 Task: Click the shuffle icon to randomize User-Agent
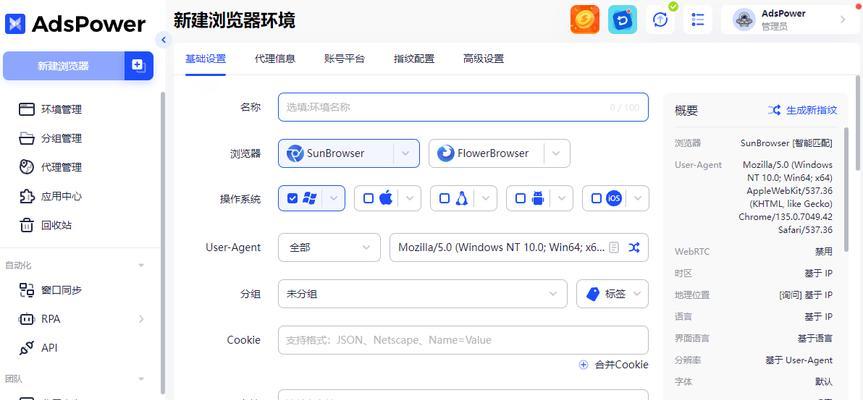(x=634, y=248)
